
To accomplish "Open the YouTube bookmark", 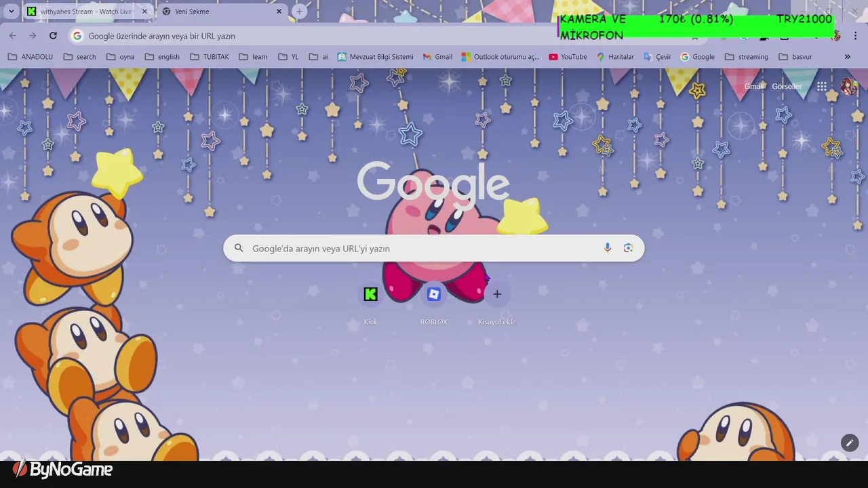I will [x=568, y=57].
